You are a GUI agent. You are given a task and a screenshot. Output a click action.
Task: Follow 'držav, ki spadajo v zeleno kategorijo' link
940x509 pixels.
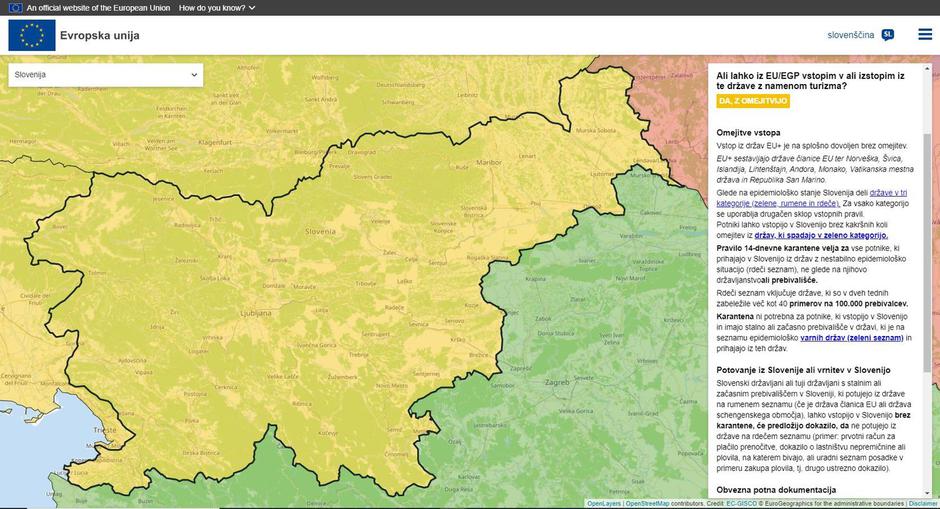pos(820,236)
